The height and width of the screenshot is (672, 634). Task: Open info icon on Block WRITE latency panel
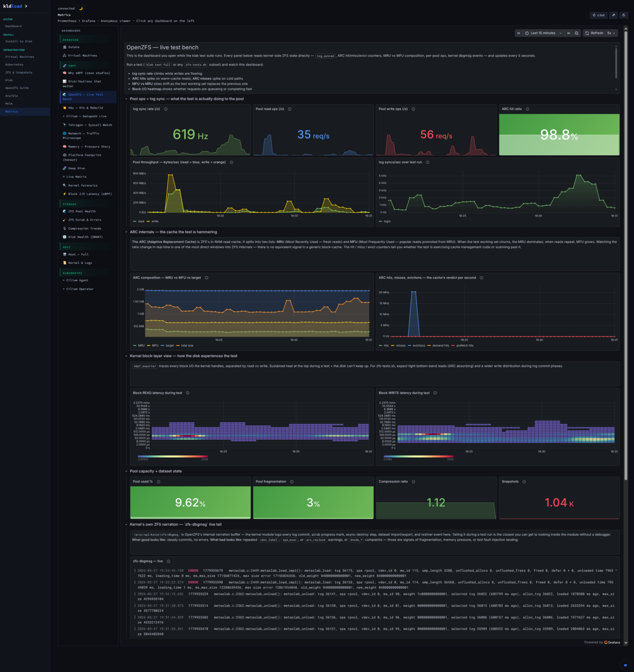(x=435, y=393)
